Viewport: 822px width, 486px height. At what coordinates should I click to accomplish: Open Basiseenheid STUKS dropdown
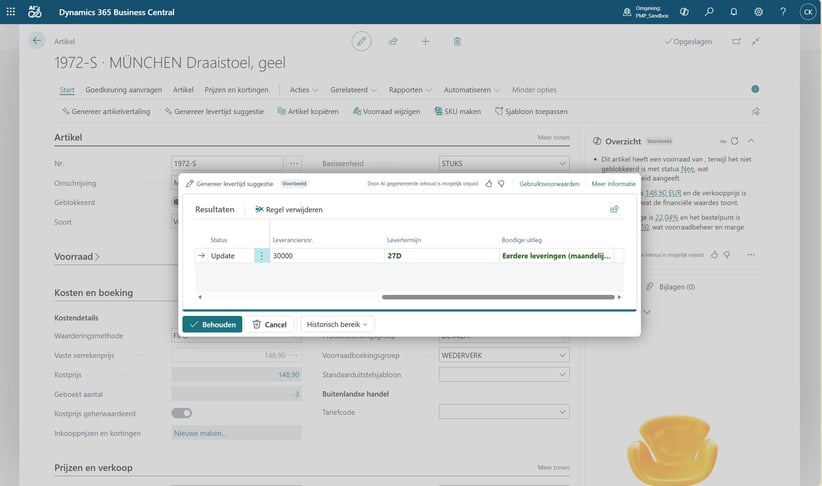coord(562,163)
